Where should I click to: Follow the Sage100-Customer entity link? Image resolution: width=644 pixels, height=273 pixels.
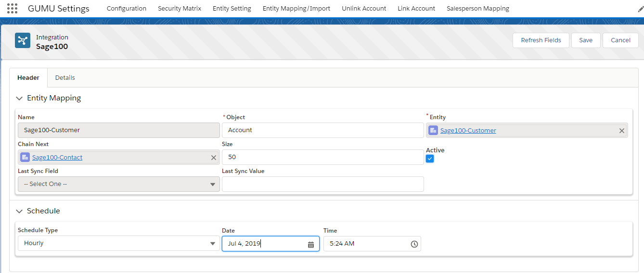click(x=468, y=130)
